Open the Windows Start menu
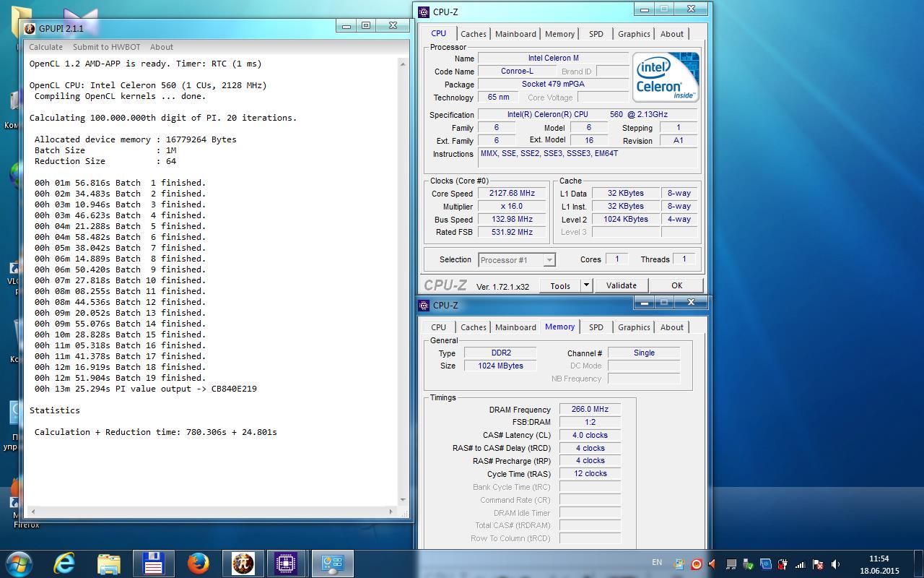The image size is (924, 578). coord(18,563)
